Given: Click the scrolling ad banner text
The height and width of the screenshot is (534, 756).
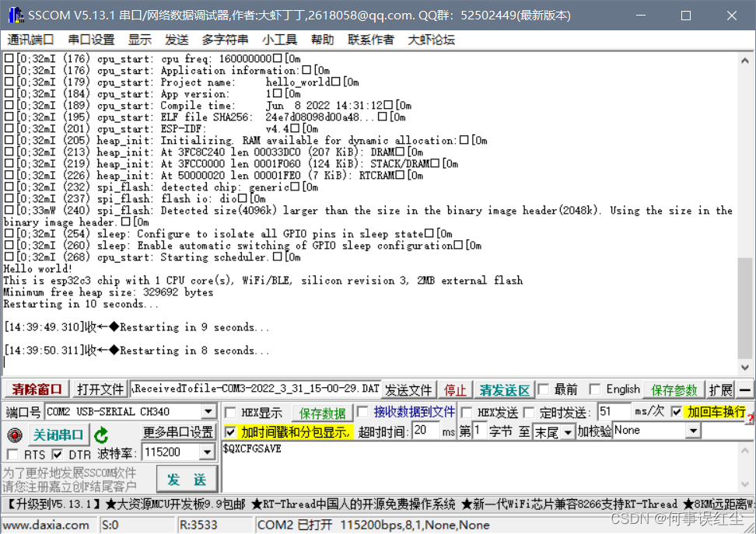Looking at the screenshot, I should (x=378, y=504).
